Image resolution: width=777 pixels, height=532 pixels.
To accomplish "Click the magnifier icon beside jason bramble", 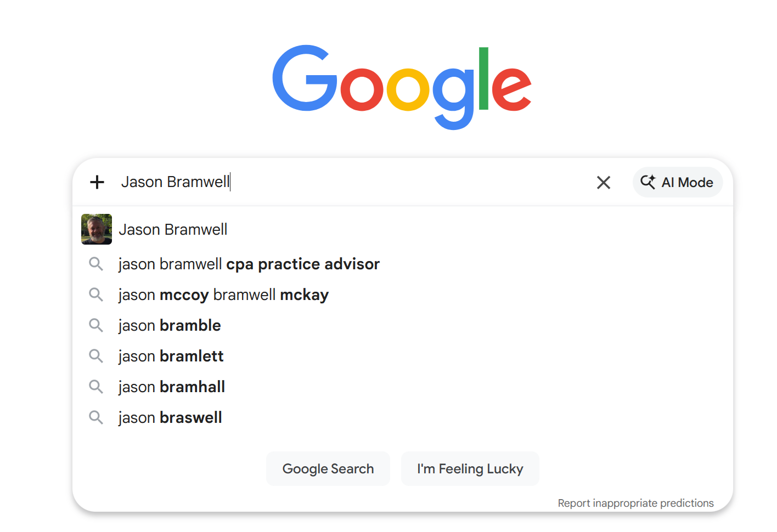I will point(96,325).
